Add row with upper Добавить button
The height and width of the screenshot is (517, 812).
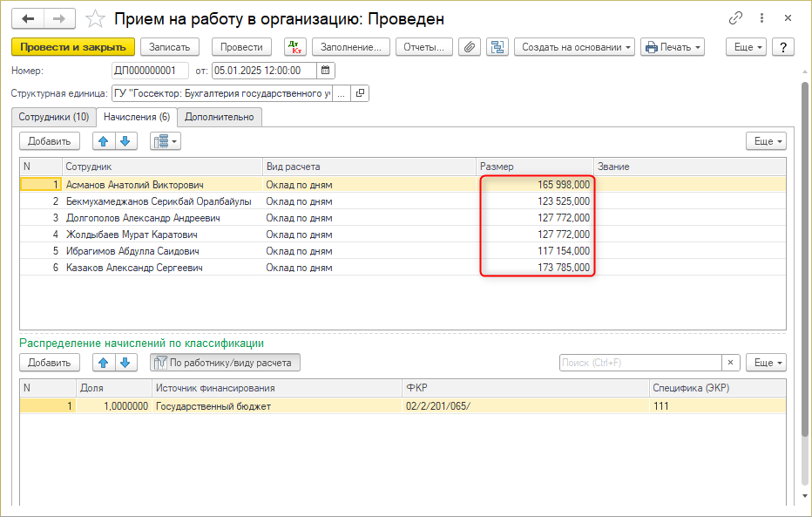point(49,141)
